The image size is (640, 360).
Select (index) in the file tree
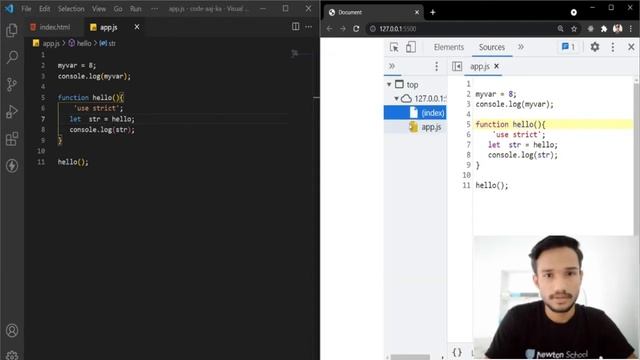415,113
